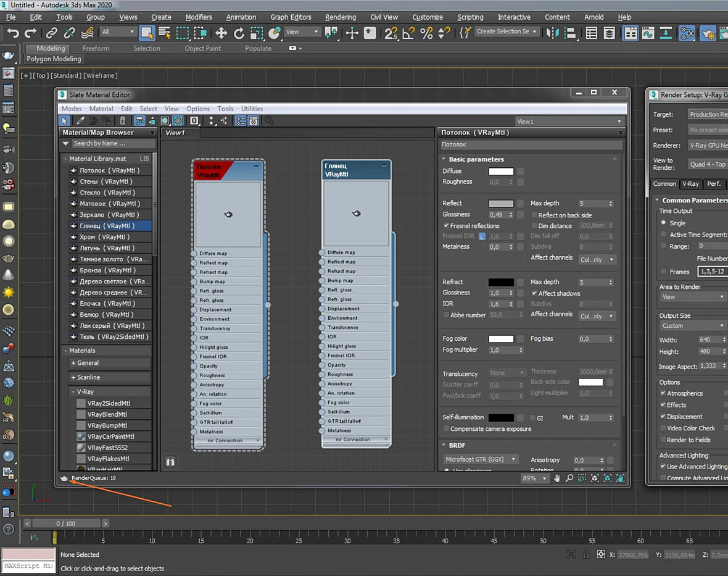Choose the Select Object tool
The width and height of the screenshot is (728, 576).
[147, 33]
